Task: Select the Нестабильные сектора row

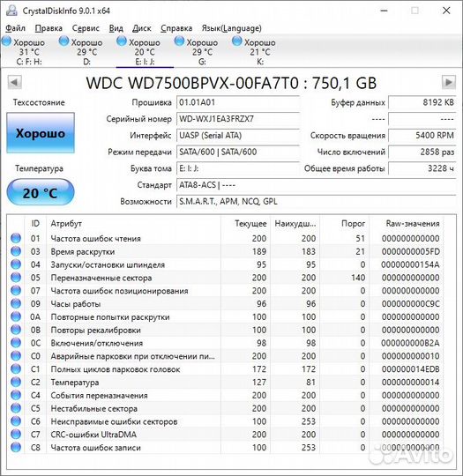Action: click(x=225, y=408)
